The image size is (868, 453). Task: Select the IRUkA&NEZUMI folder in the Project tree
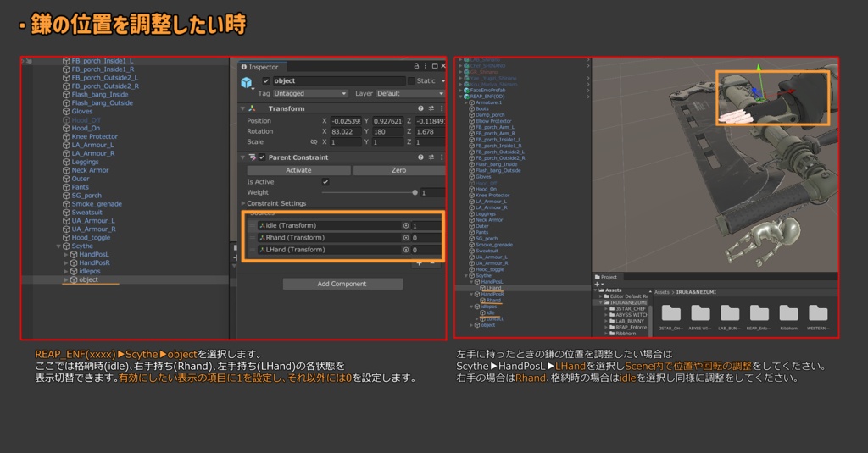[x=626, y=302]
